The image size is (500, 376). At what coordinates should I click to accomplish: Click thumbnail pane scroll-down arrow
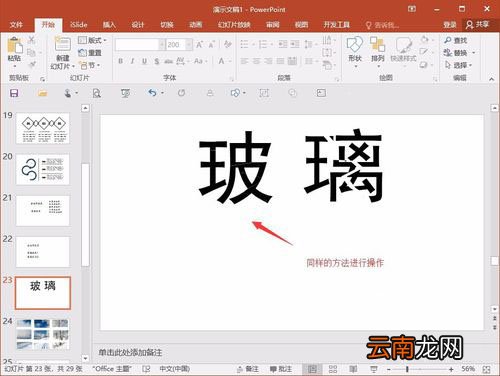point(85,358)
